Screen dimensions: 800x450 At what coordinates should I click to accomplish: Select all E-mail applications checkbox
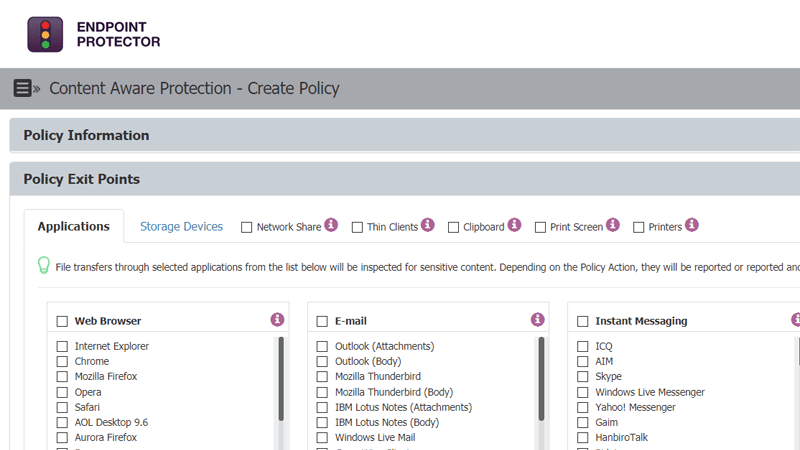click(322, 321)
